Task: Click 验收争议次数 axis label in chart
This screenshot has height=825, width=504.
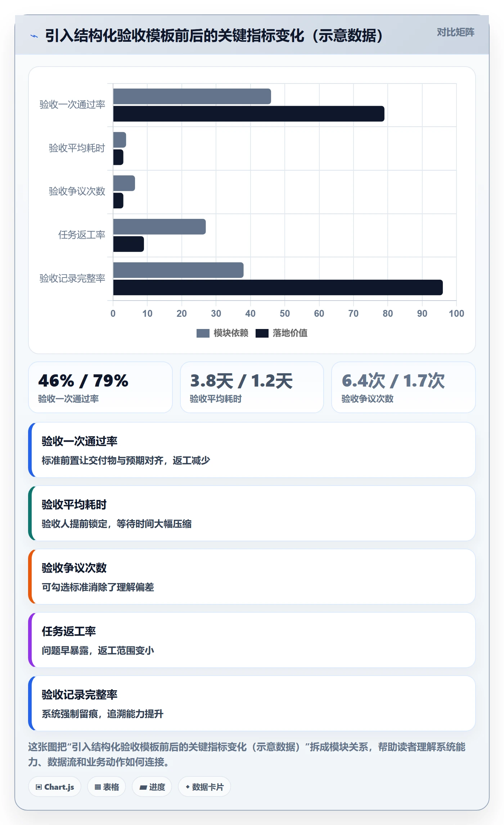Action: 77,191
